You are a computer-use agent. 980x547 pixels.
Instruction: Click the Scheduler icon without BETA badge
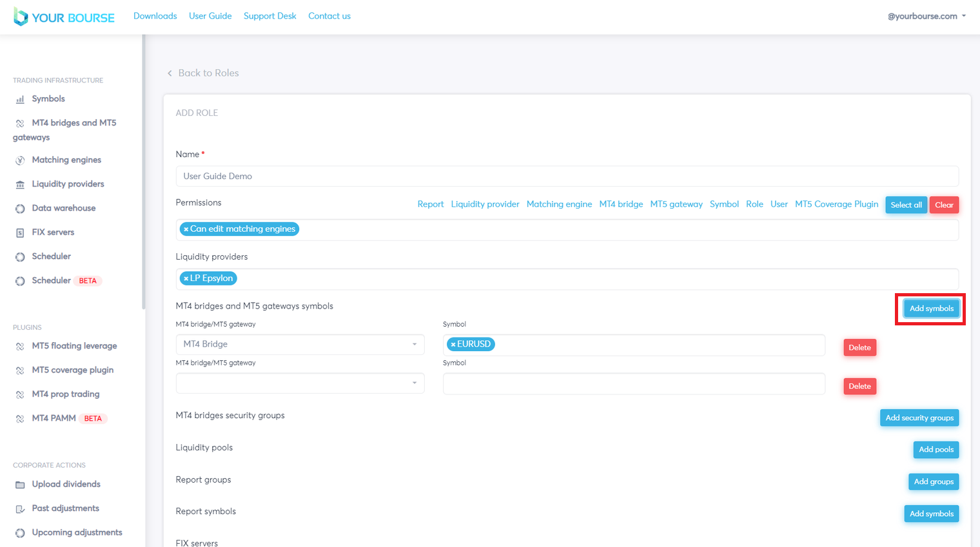click(20, 256)
